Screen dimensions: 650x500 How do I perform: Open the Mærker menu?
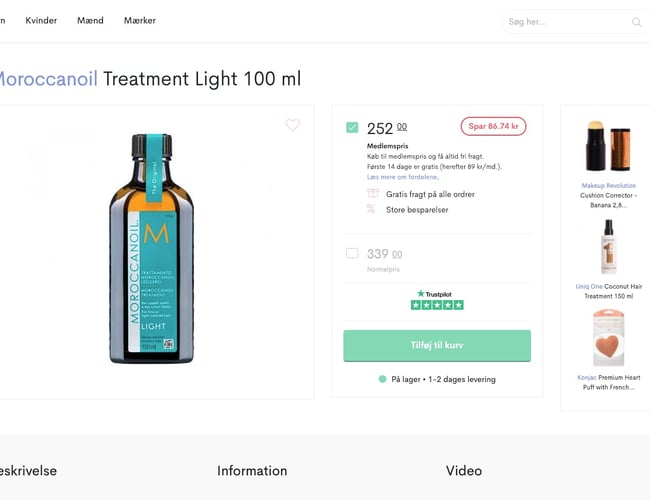point(140,20)
